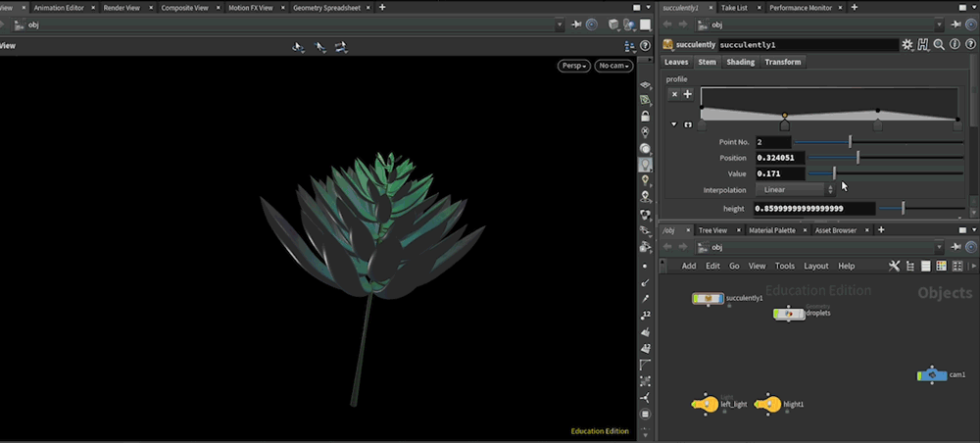
Task: Open the Geometry Spreadsheet tab
Action: [x=325, y=8]
